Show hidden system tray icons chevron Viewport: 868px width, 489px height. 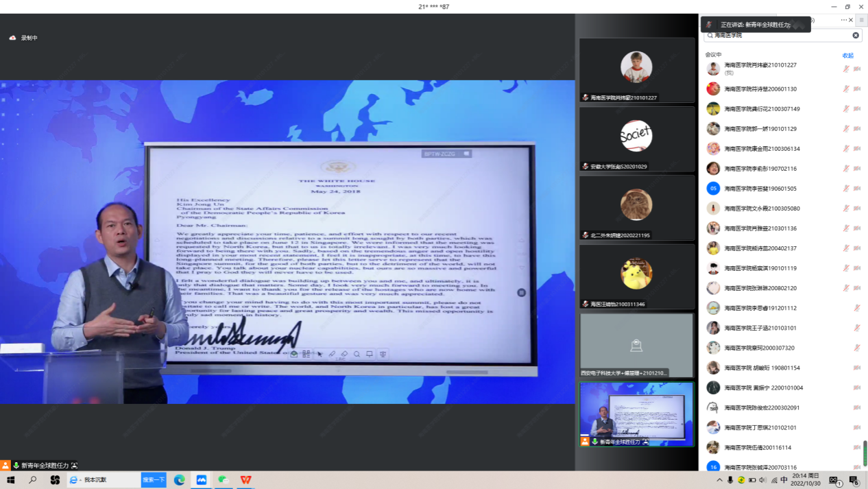(x=719, y=480)
